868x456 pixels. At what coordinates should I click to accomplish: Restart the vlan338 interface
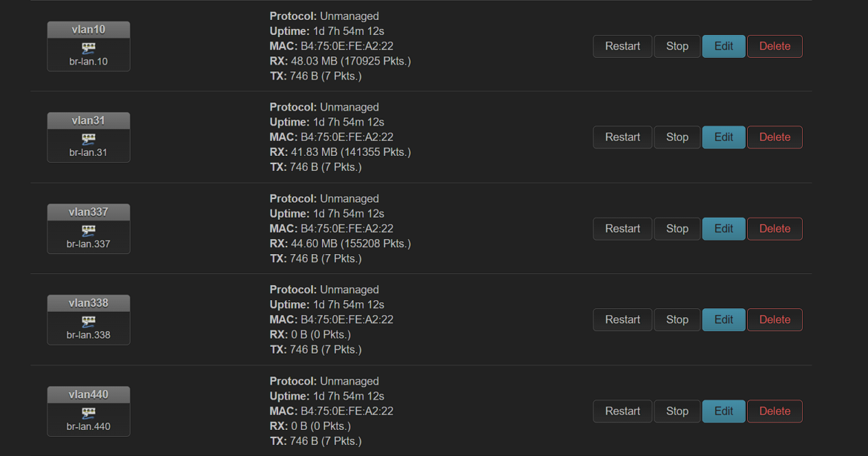click(622, 320)
